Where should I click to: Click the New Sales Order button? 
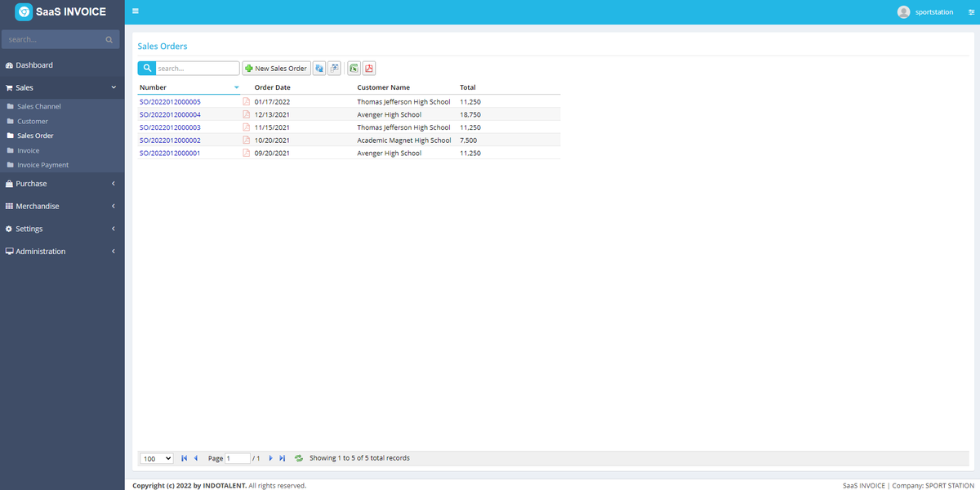276,68
